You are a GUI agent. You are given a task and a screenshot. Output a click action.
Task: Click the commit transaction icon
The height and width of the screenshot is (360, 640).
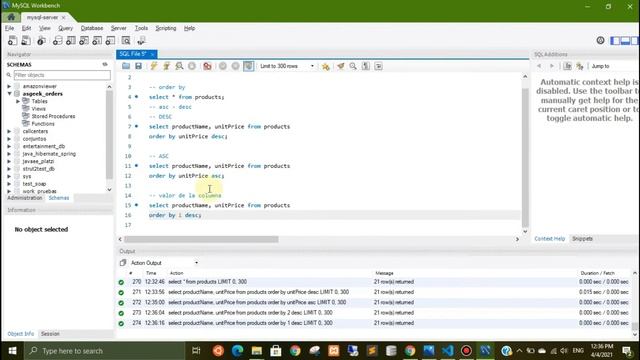tap(223, 66)
